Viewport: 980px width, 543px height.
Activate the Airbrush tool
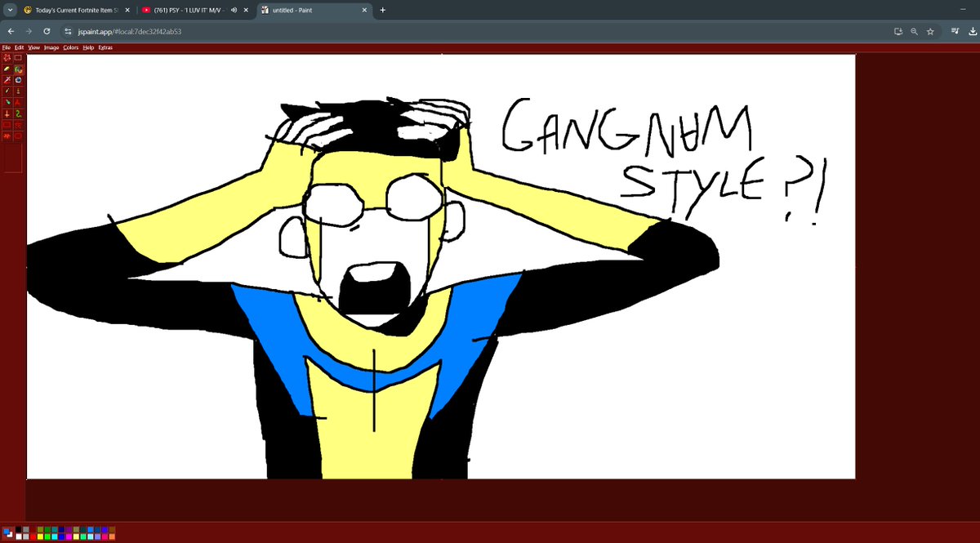point(7,102)
